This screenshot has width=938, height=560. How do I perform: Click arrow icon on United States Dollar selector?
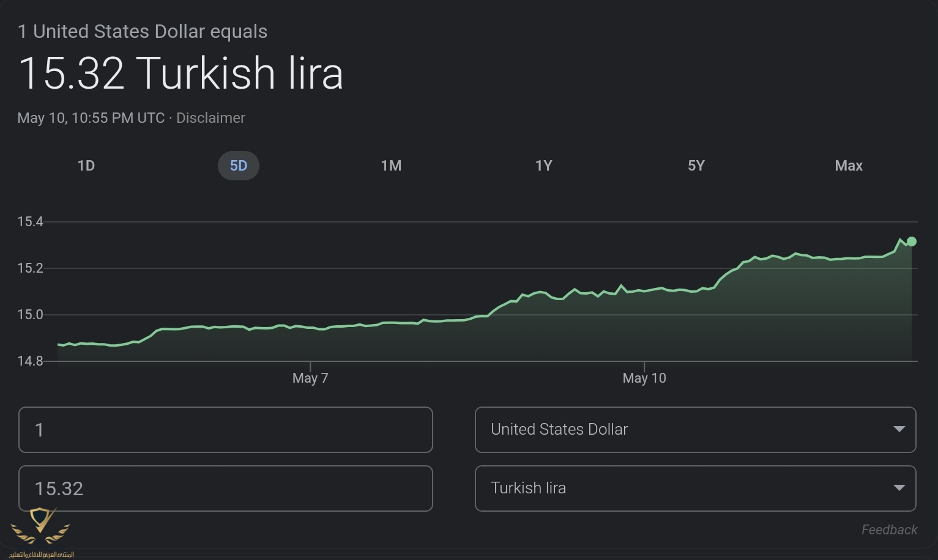click(x=899, y=429)
